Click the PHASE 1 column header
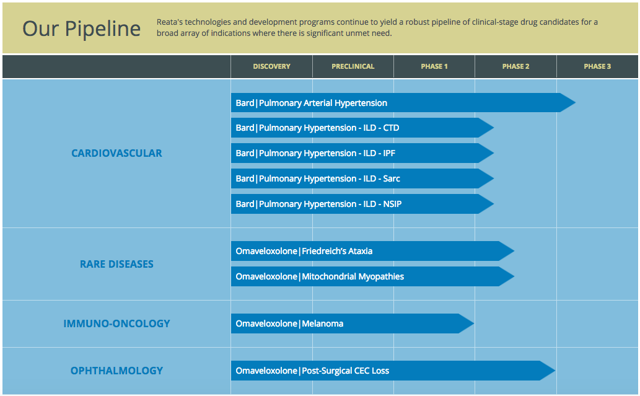 click(x=434, y=67)
